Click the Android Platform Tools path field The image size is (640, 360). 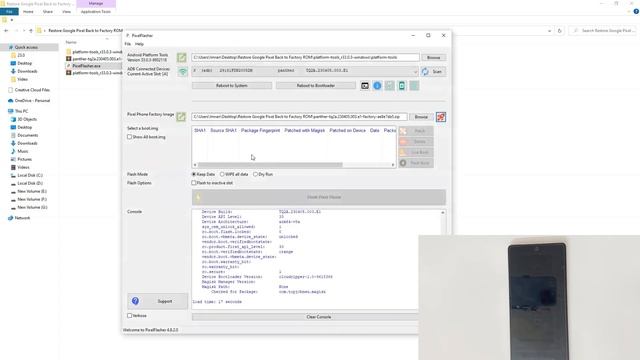click(x=305, y=58)
